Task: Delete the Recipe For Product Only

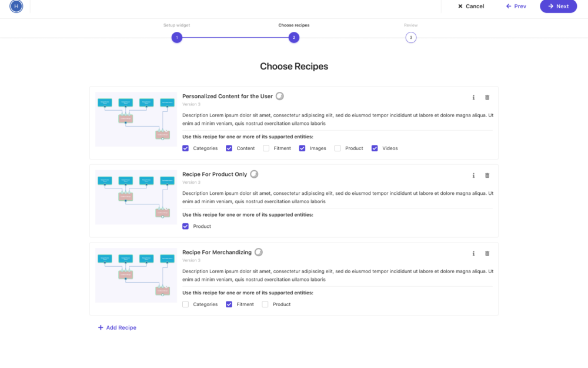Action: pyautogui.click(x=487, y=175)
